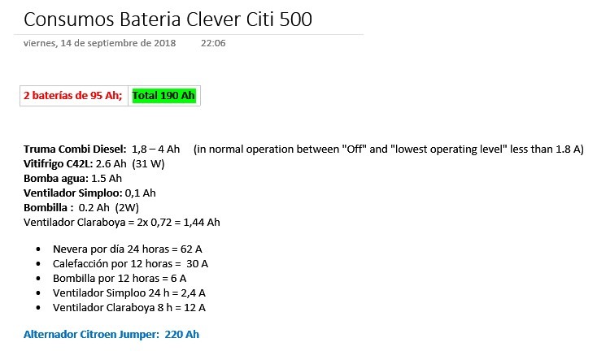Screen dimensions: 597x364
Task: Click the blue 'Alternador Citroen Jumper: 220 Ah' text
Action: (111, 334)
